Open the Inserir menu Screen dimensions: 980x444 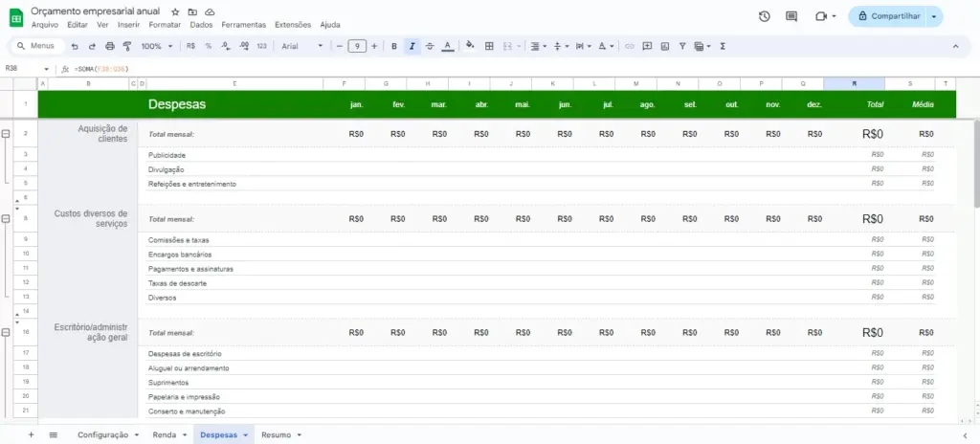pos(128,25)
